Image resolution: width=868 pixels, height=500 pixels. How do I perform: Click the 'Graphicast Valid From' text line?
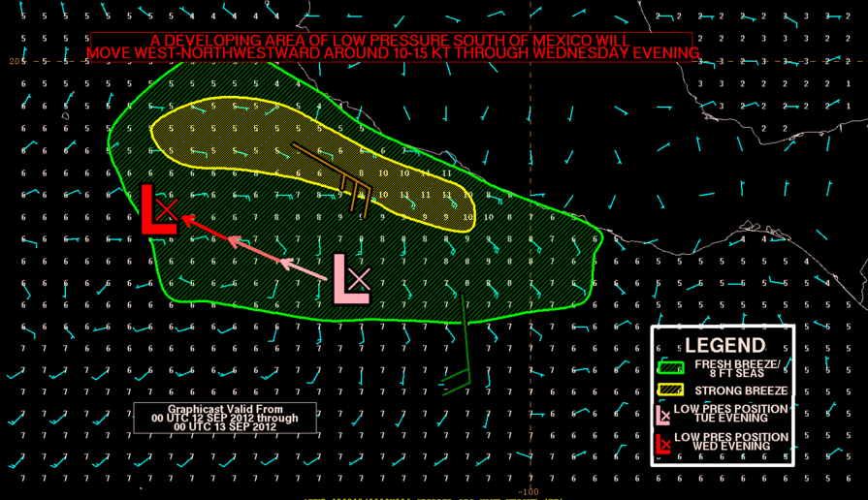pyautogui.click(x=225, y=409)
